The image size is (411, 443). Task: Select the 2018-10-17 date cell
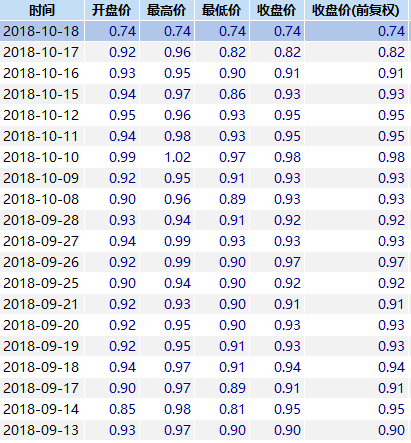(x=42, y=52)
